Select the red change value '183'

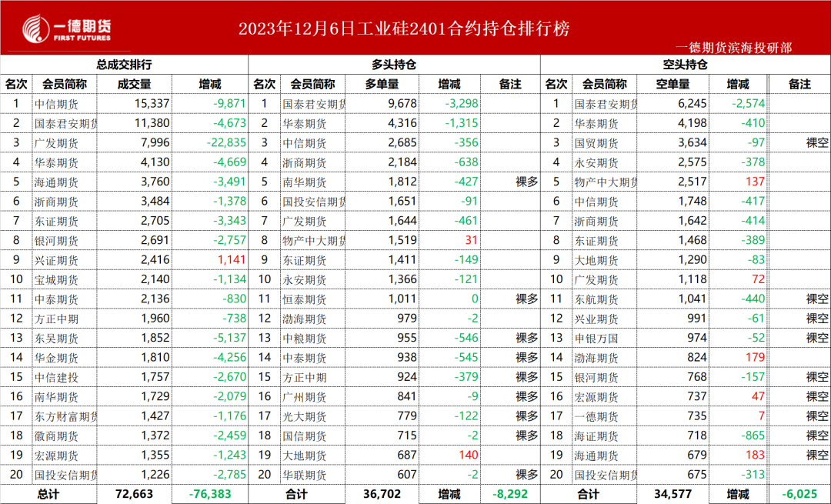[756, 455]
